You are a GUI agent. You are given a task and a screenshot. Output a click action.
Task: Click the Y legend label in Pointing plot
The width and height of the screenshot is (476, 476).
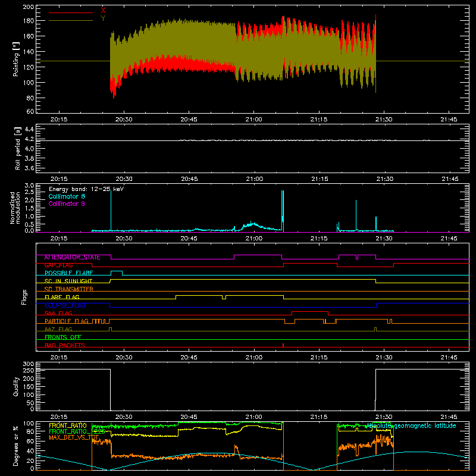(x=103, y=18)
